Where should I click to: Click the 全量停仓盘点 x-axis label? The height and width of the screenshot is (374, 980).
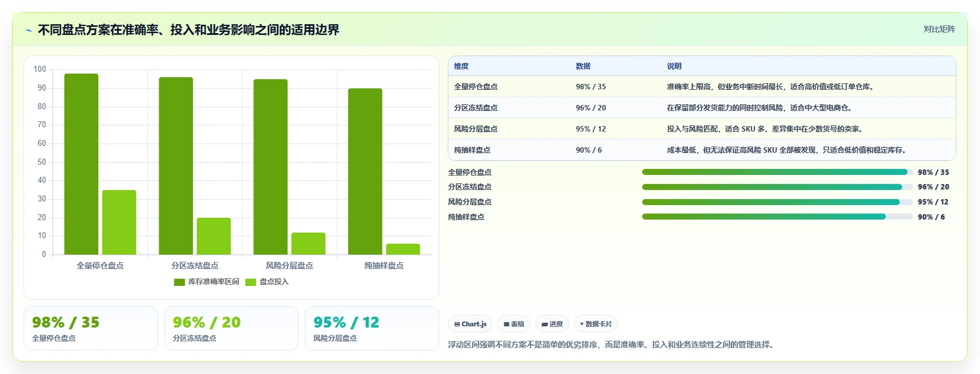point(100,265)
